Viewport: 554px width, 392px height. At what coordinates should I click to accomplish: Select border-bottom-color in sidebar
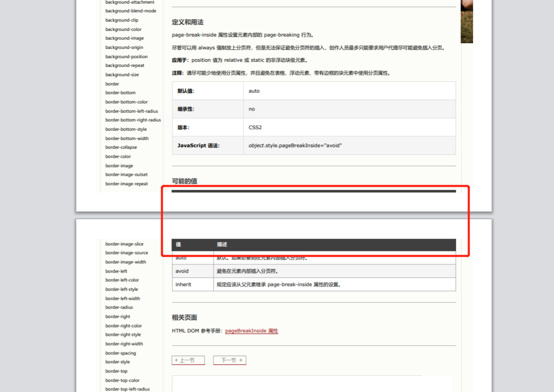(127, 102)
